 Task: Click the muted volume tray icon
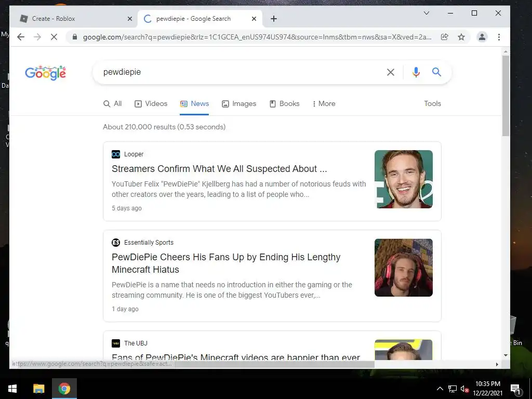[x=464, y=389]
